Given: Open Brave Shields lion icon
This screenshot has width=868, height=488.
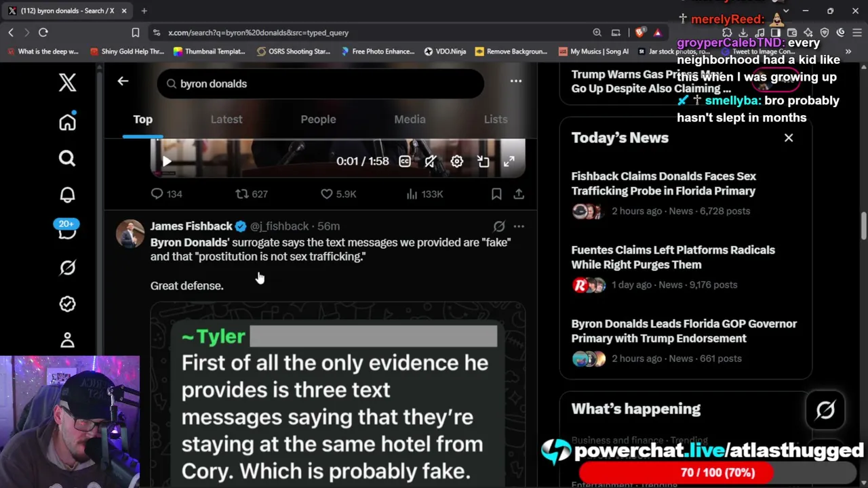Looking at the screenshot, I should (640, 33).
